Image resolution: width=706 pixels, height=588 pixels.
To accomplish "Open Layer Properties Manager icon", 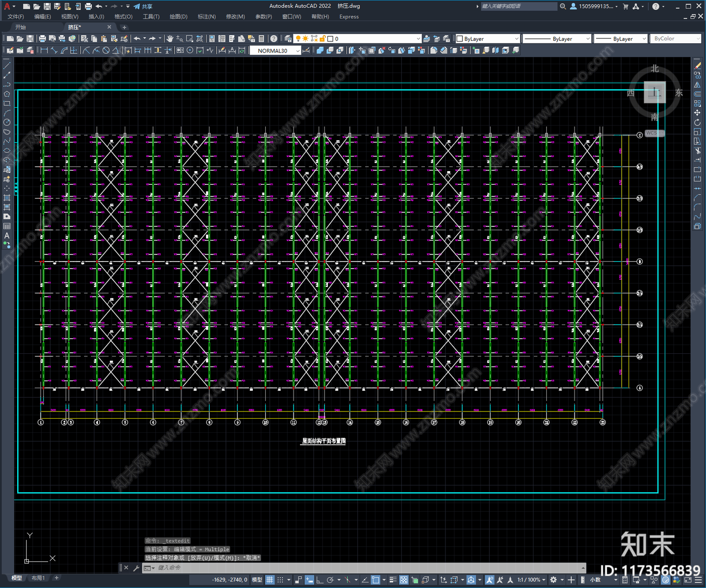I will click(x=288, y=39).
